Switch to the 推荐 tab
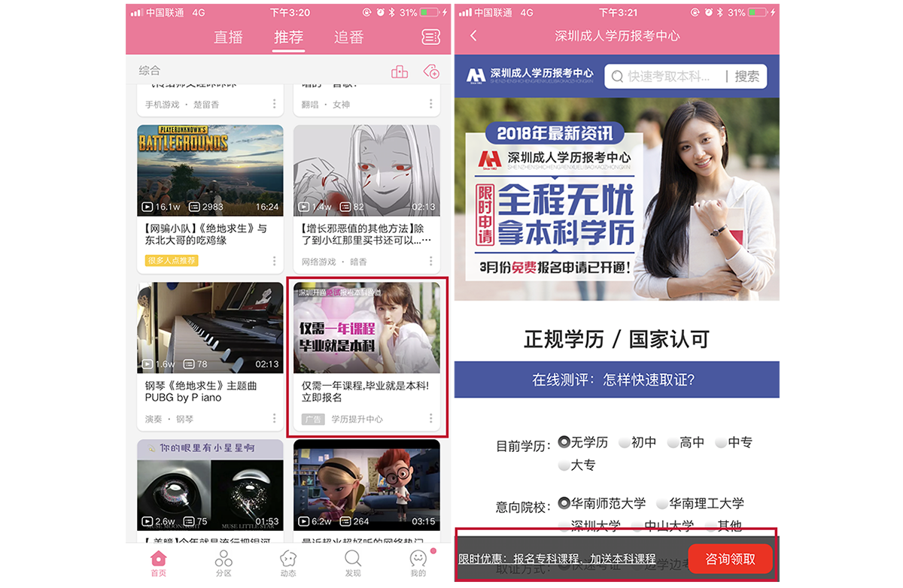Screen dimensions: 903x588 (x=288, y=37)
